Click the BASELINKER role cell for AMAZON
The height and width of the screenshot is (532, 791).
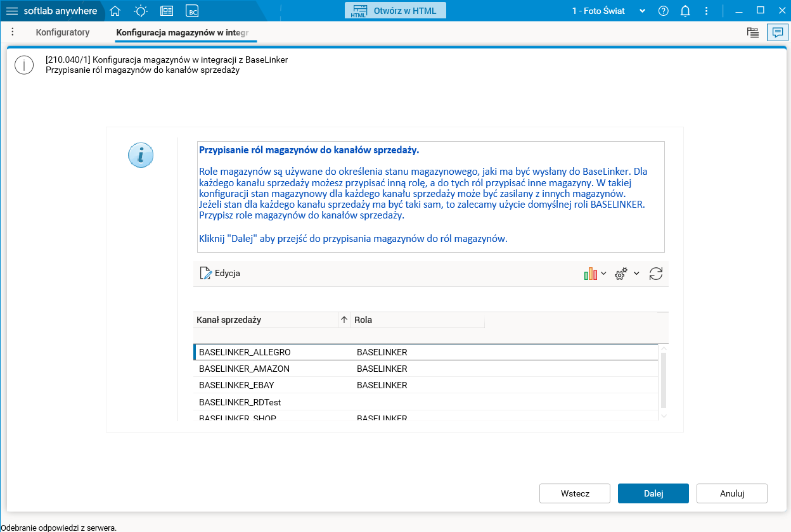pyautogui.click(x=382, y=369)
